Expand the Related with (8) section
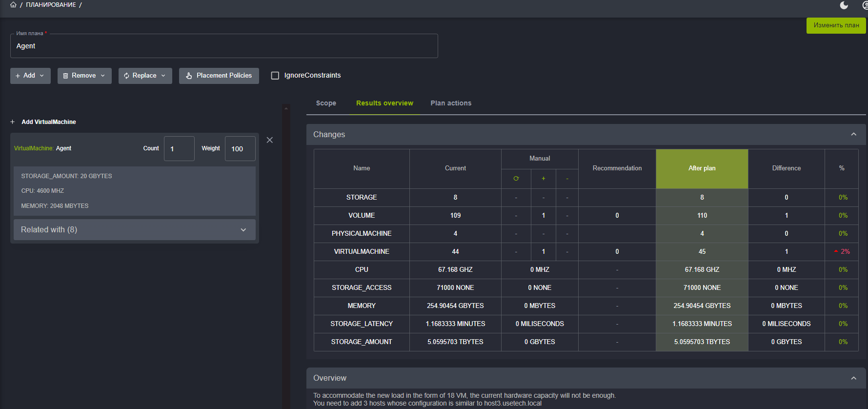 coord(135,230)
